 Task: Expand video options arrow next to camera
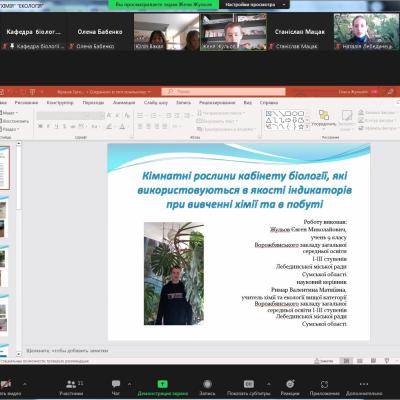click(25, 384)
